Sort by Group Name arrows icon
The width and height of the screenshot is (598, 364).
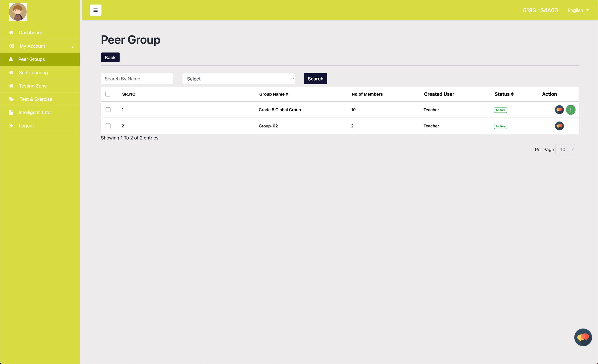[x=287, y=94]
